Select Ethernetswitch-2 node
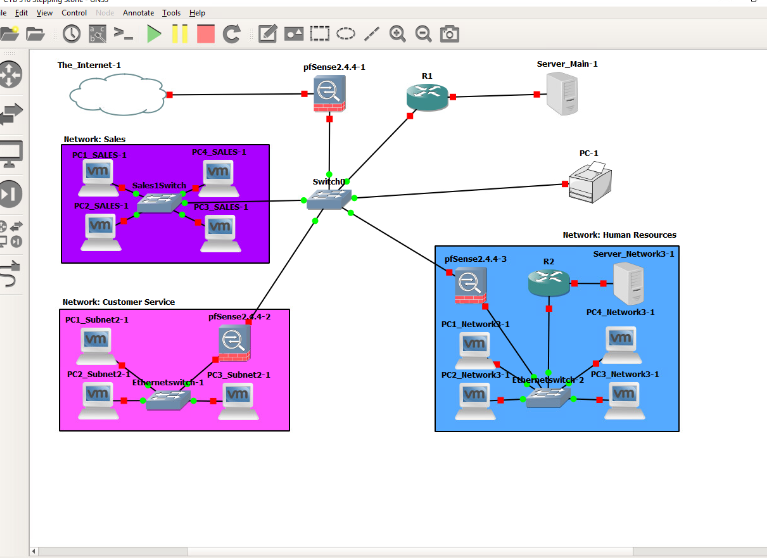The width and height of the screenshot is (767, 558). [x=548, y=398]
